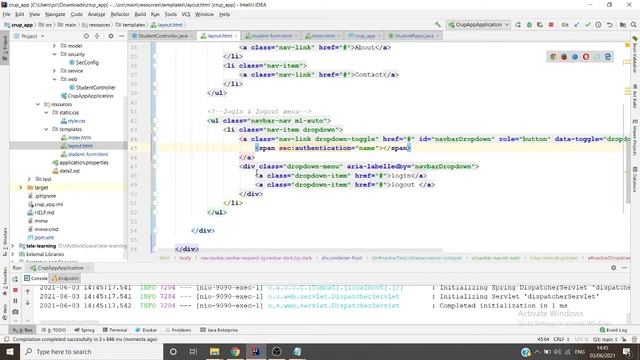
Task: Expand the model folder
Action: click(54, 46)
